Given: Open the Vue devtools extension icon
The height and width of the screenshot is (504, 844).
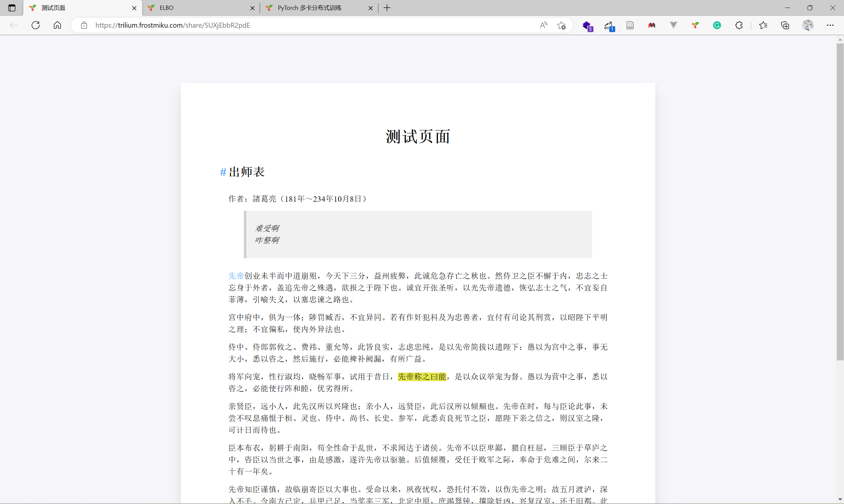Looking at the screenshot, I should (673, 25).
